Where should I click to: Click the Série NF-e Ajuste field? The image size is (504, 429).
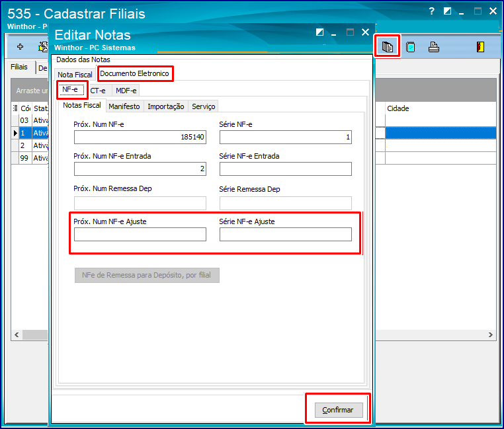[x=286, y=234]
